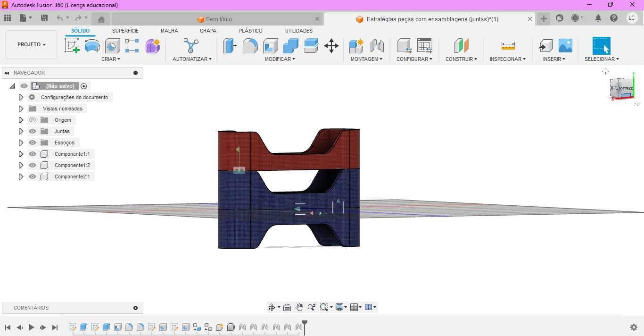Expand the Componente2:1 tree node
Screen dimensions: 644x336
(21, 176)
